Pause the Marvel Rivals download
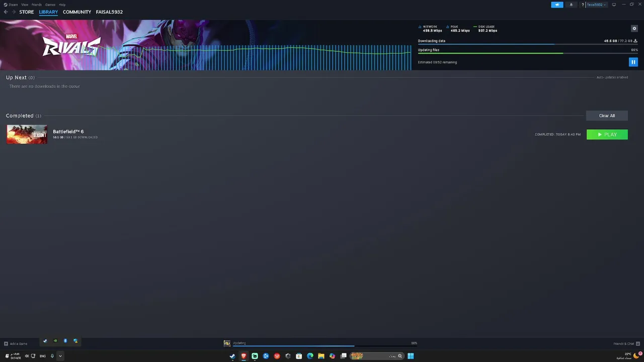 (633, 62)
